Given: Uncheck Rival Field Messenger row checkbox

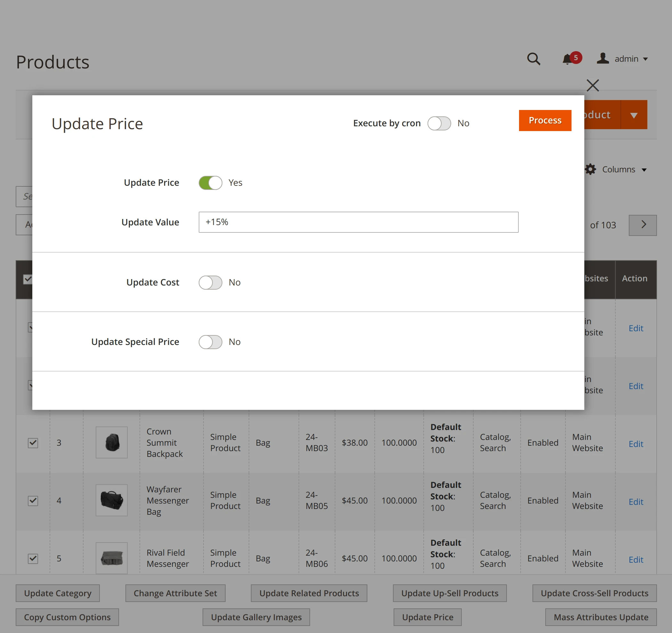Looking at the screenshot, I should click(33, 558).
